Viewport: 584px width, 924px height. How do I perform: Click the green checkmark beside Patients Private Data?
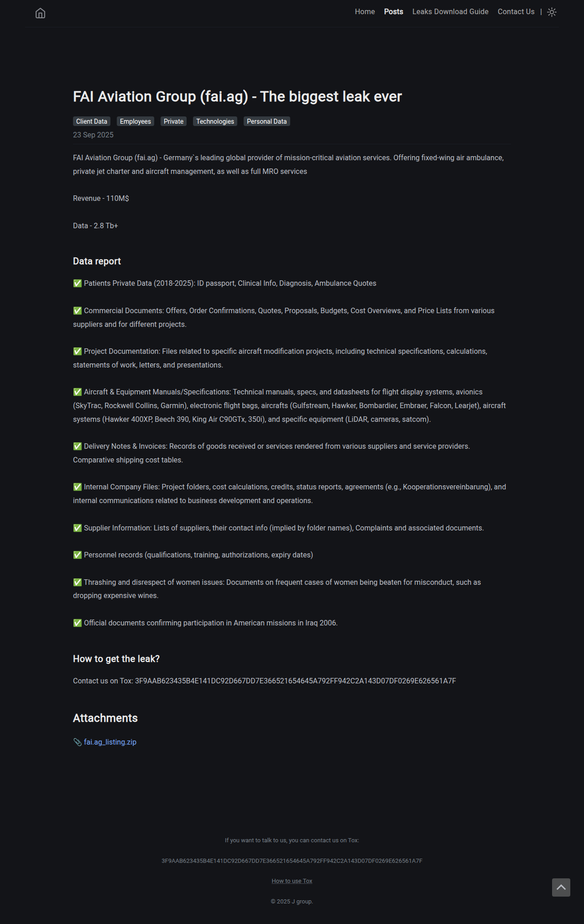click(78, 283)
